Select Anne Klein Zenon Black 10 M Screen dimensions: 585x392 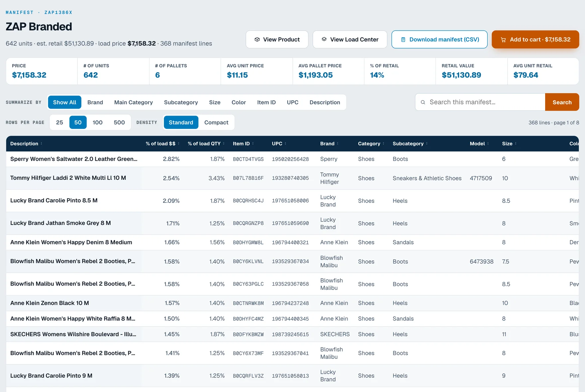(50, 303)
